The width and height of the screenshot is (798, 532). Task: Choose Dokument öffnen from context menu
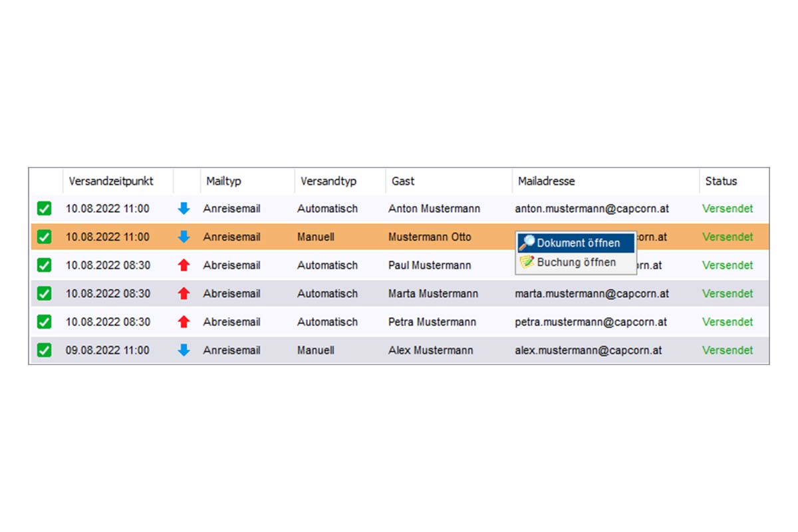578,243
